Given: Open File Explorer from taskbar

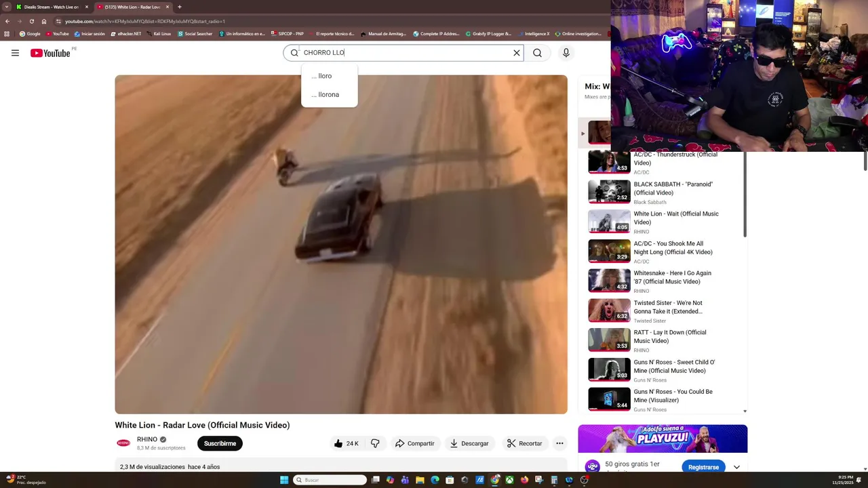Looking at the screenshot, I should tap(420, 480).
